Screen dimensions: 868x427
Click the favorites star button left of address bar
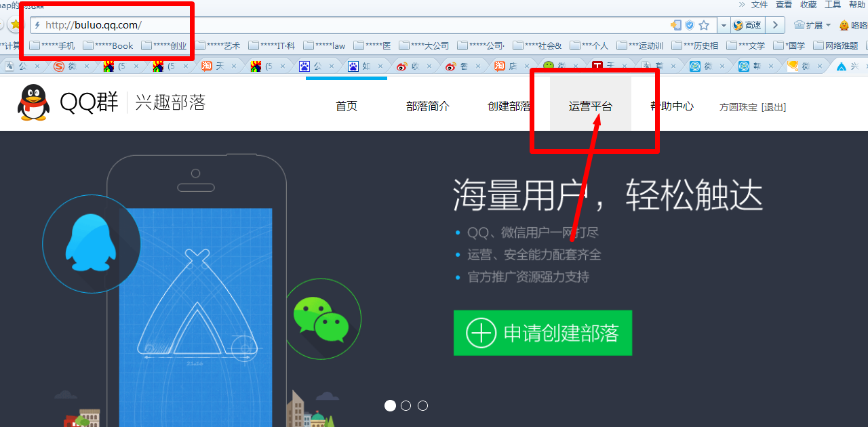coord(16,24)
